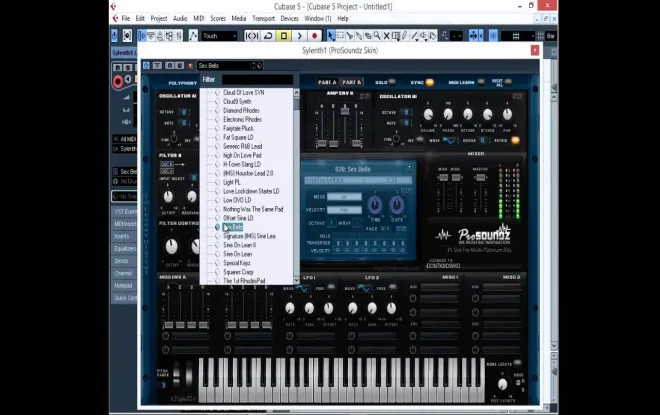The width and height of the screenshot is (660, 415).
Task: Toggle the Sync LED button
Action: 429,82
